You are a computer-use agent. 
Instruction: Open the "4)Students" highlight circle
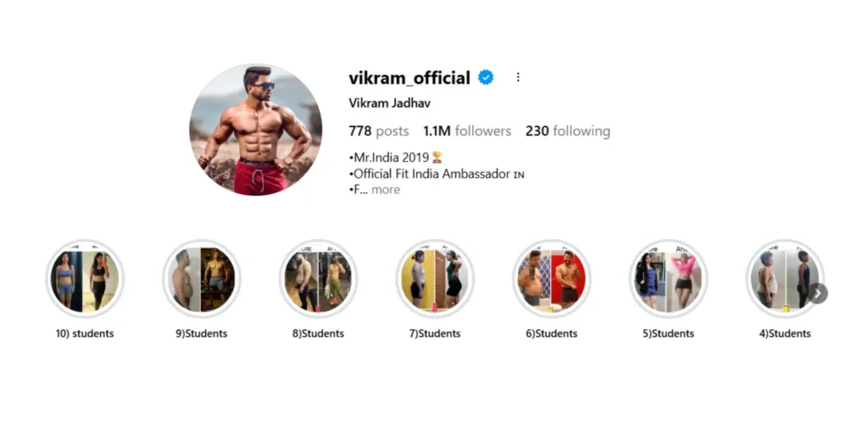[785, 279]
